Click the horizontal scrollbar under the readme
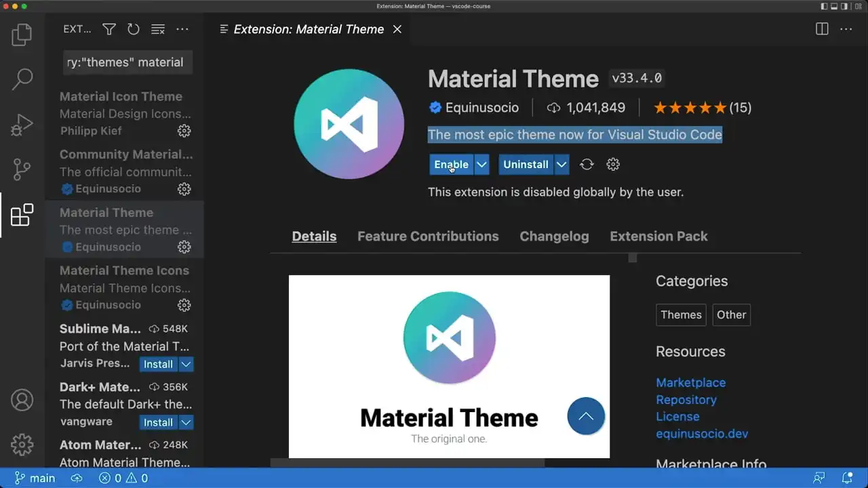This screenshot has width=868, height=488. tap(407, 464)
